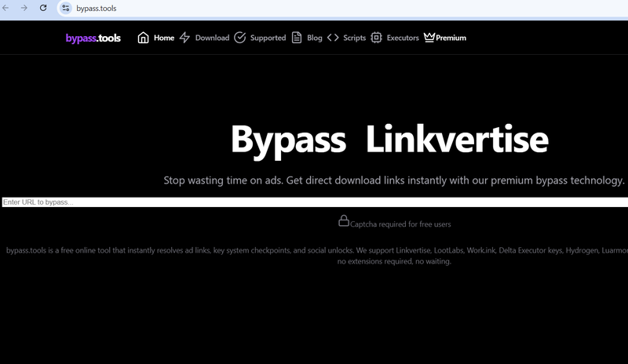Viewport: 628px width, 364px height.
Task: Open the Scripts nav item
Action: pyautogui.click(x=355, y=38)
